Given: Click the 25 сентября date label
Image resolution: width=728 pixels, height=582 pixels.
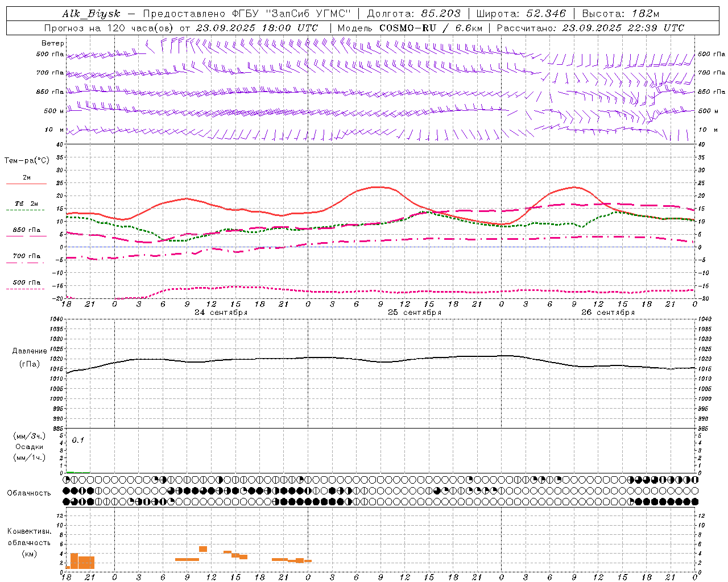Looking at the screenshot, I should pyautogui.click(x=415, y=313).
